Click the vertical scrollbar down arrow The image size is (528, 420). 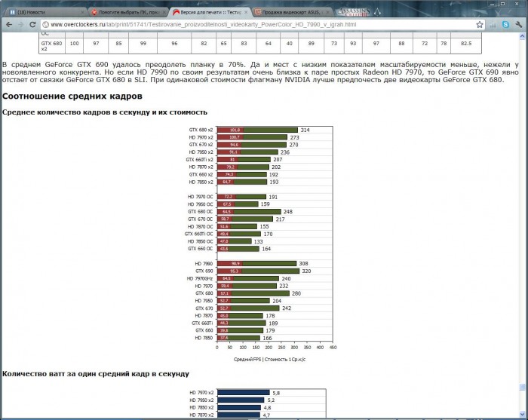point(522,414)
